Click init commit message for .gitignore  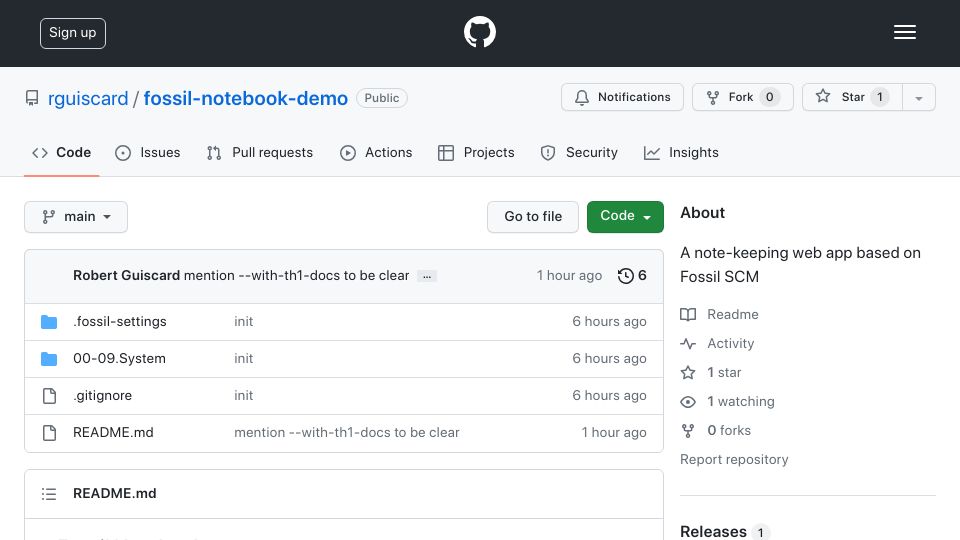click(x=243, y=396)
